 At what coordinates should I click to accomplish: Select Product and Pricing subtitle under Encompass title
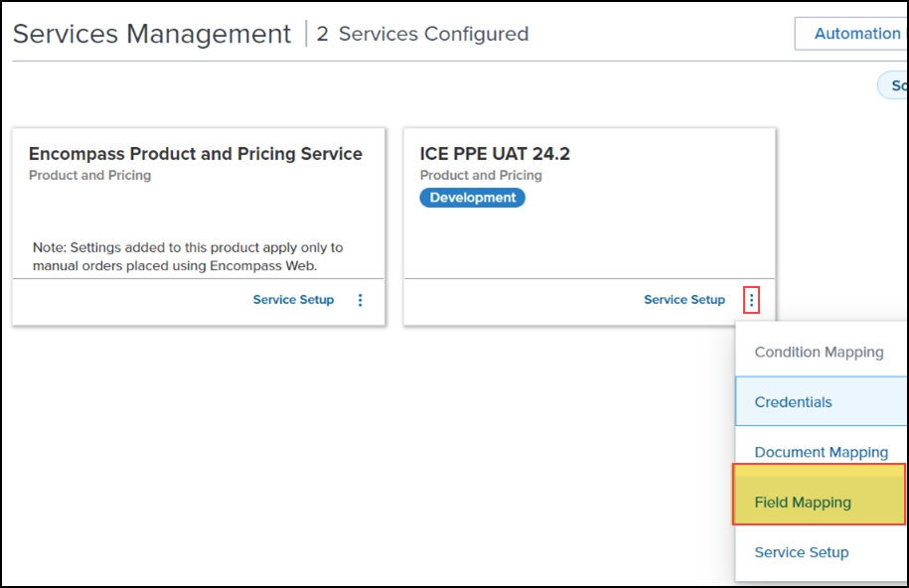[89, 175]
